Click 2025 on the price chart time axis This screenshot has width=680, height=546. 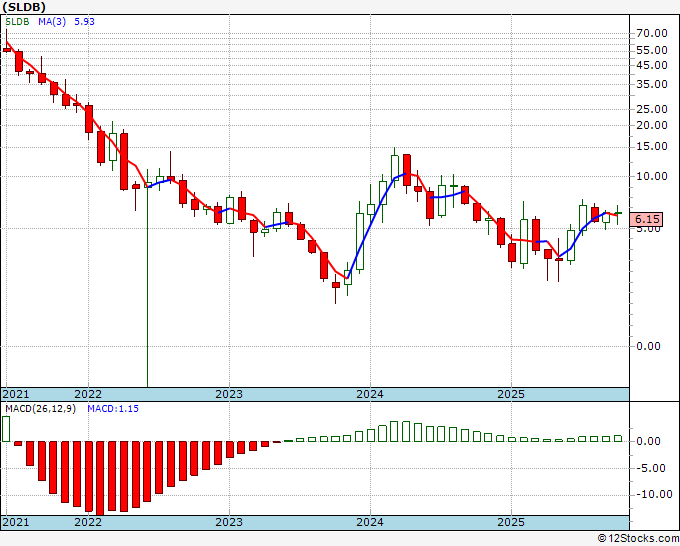(511, 394)
